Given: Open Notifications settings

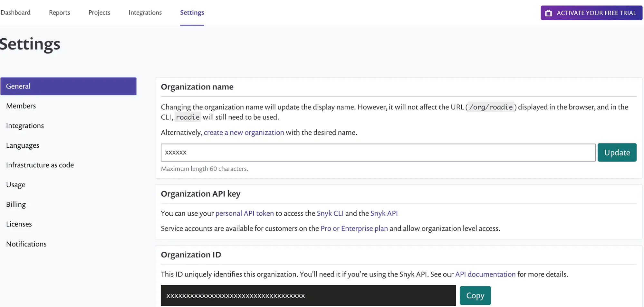Looking at the screenshot, I should point(26,244).
